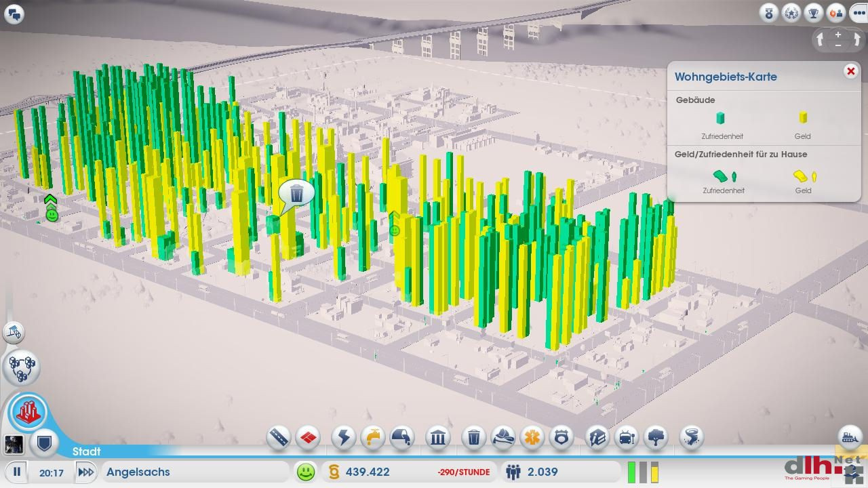
Task: Select home Zufriedenheit teal legend icon
Action: point(724,176)
